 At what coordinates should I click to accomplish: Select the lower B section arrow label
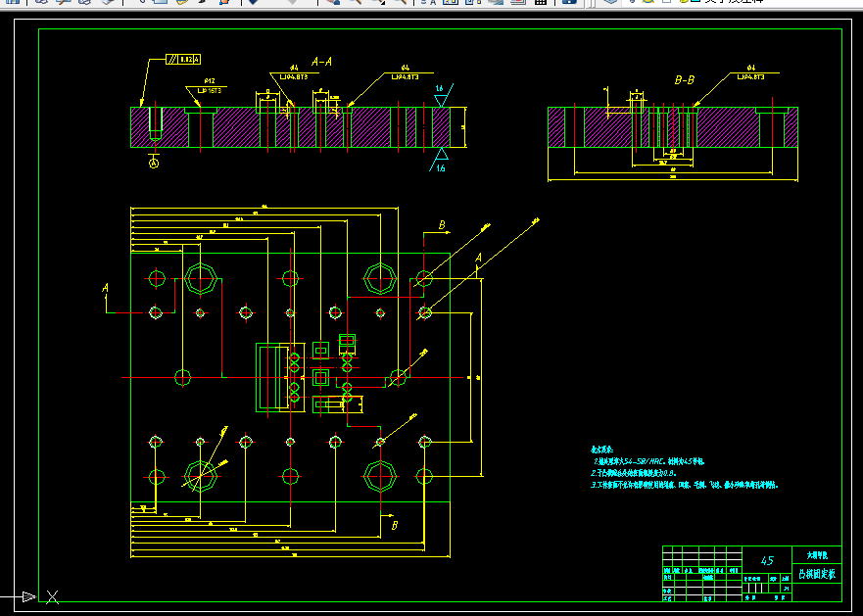[x=395, y=526]
